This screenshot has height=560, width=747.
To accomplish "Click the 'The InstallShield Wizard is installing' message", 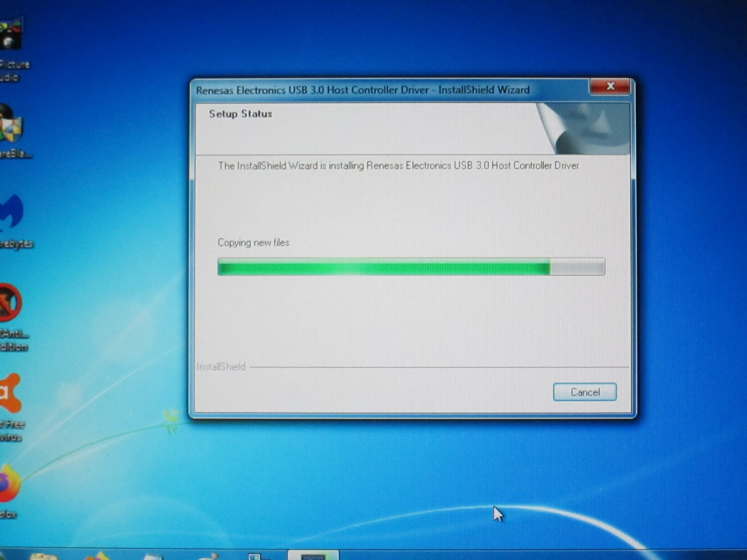I will pos(398,165).
